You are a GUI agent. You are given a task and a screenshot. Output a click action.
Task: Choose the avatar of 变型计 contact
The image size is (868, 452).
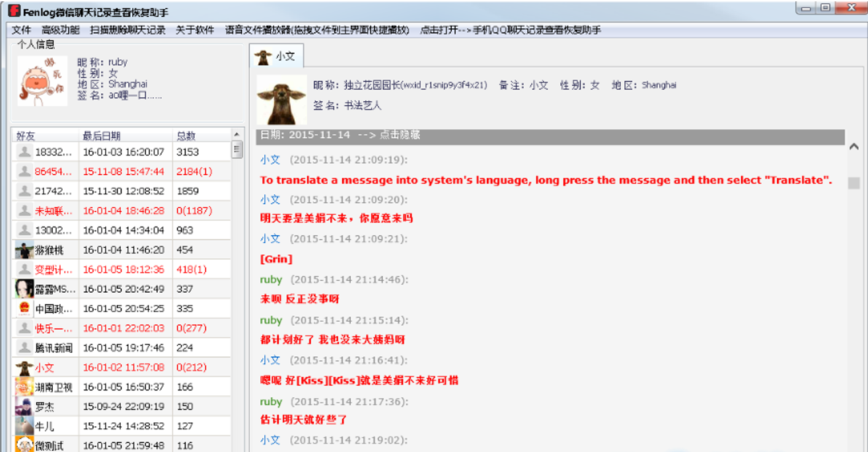(x=24, y=270)
